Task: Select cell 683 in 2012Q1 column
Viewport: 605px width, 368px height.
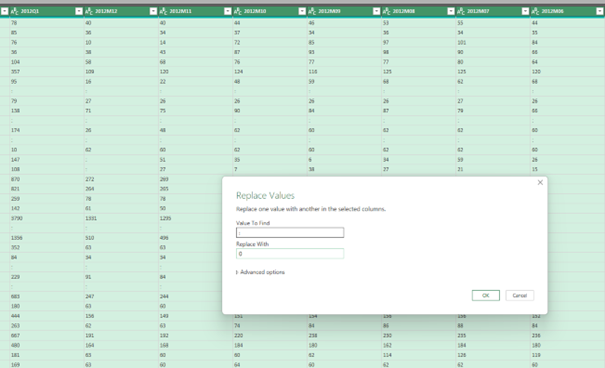Action: point(47,297)
